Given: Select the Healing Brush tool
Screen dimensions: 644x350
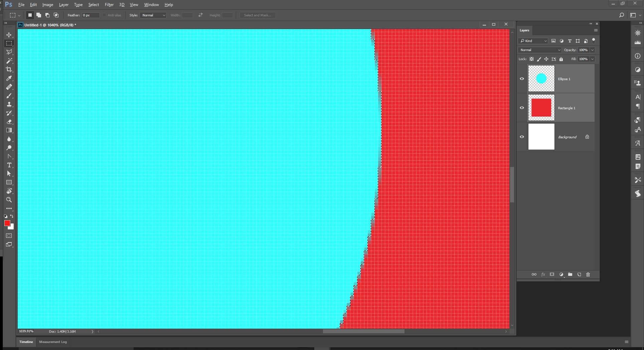Looking at the screenshot, I should (9, 87).
